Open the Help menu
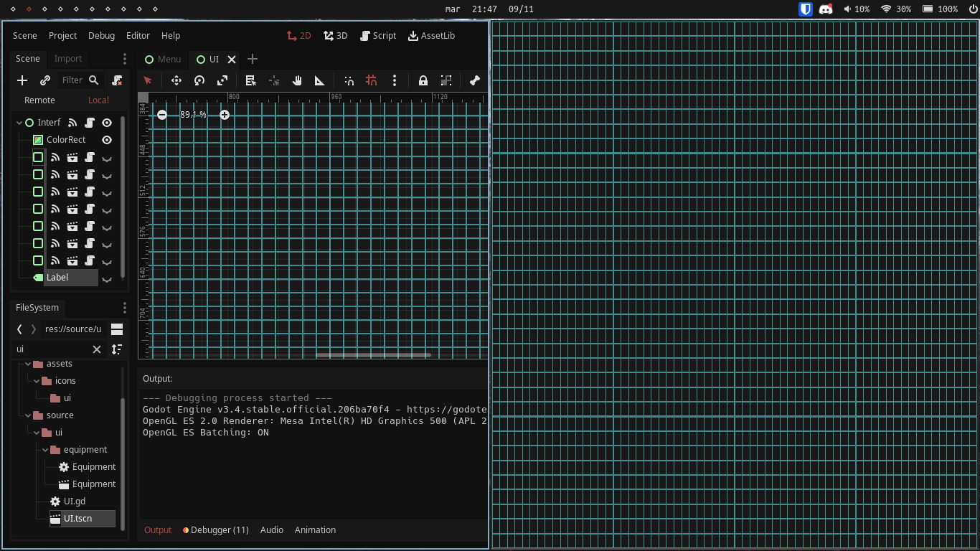This screenshot has height=551, width=980. click(x=171, y=36)
